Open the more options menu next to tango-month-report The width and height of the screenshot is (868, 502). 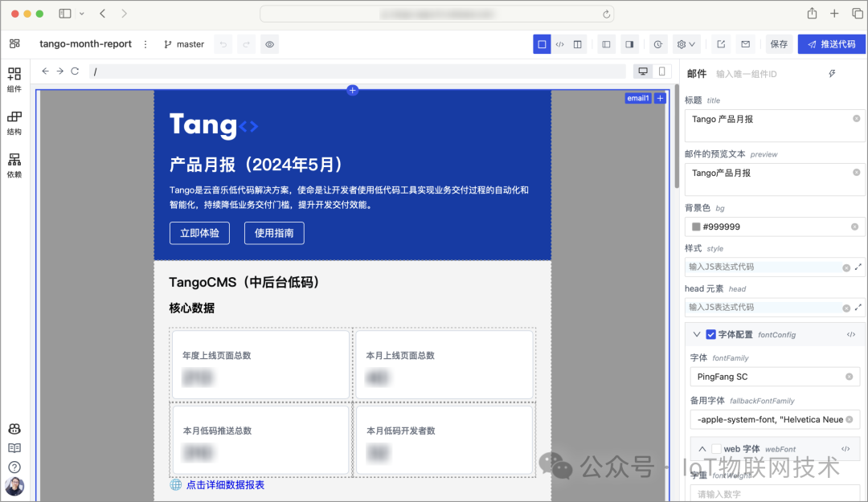point(145,44)
